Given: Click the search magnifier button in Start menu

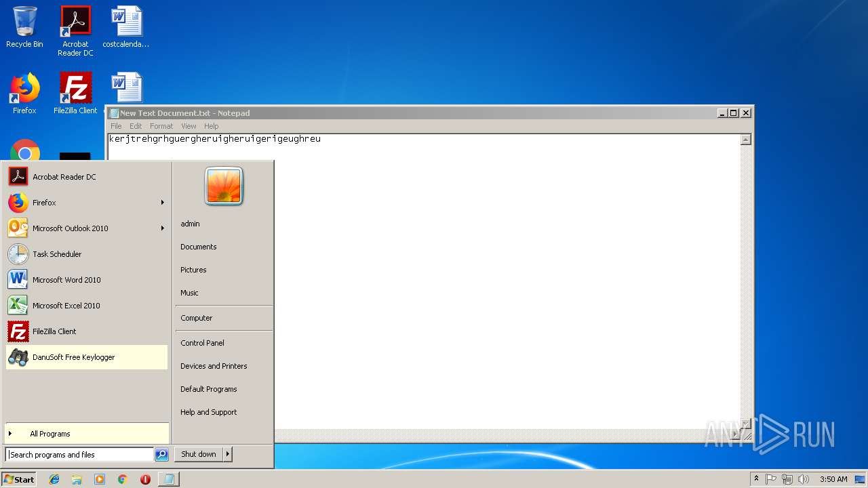Looking at the screenshot, I should (x=161, y=455).
